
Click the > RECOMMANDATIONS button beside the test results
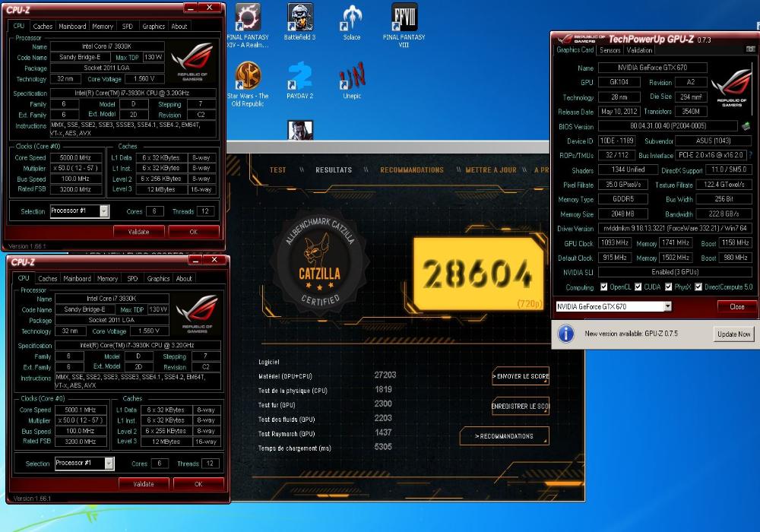tap(505, 436)
